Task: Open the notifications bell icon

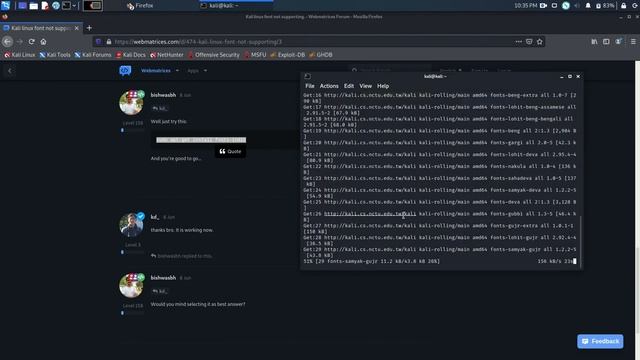Action: click(588, 6)
